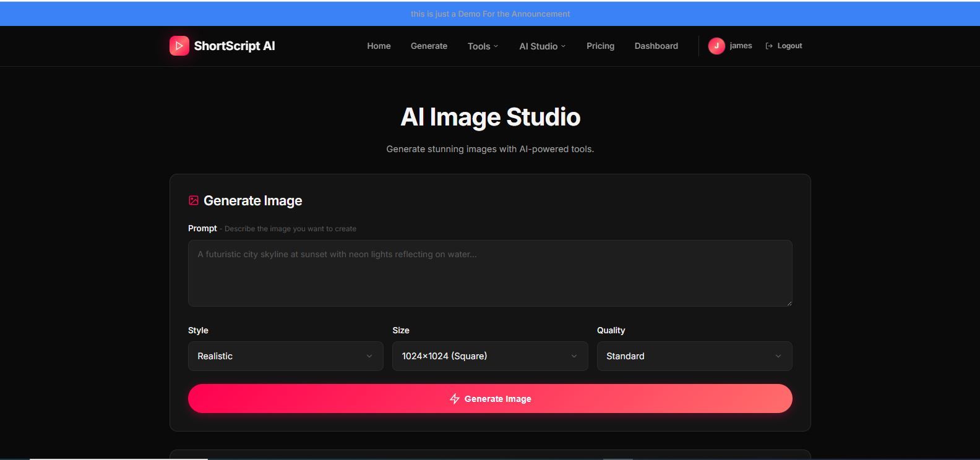Expand the Tools menu in the navbar

[x=482, y=46]
